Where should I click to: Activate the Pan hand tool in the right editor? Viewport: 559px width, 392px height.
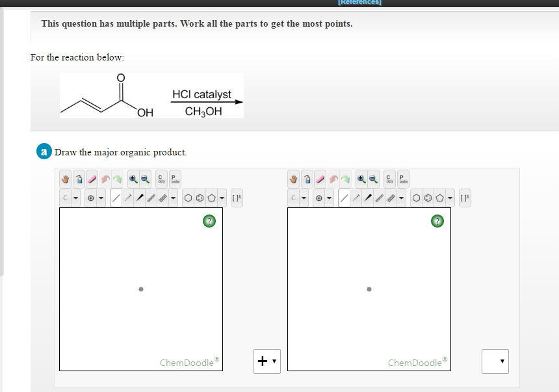(x=295, y=179)
